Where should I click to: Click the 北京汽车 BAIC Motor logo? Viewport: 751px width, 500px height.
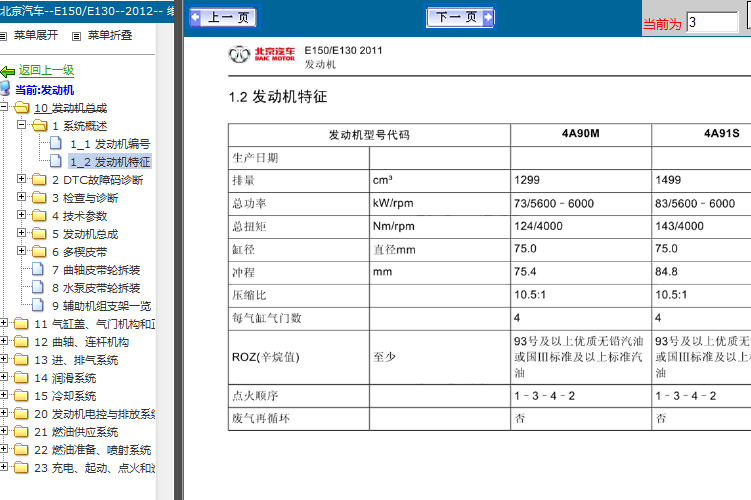tap(262, 55)
